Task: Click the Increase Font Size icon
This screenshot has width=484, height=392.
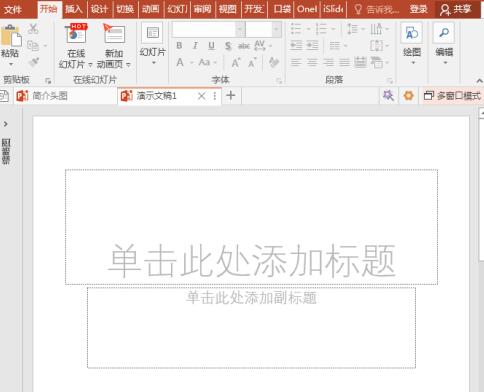Action: point(236,62)
